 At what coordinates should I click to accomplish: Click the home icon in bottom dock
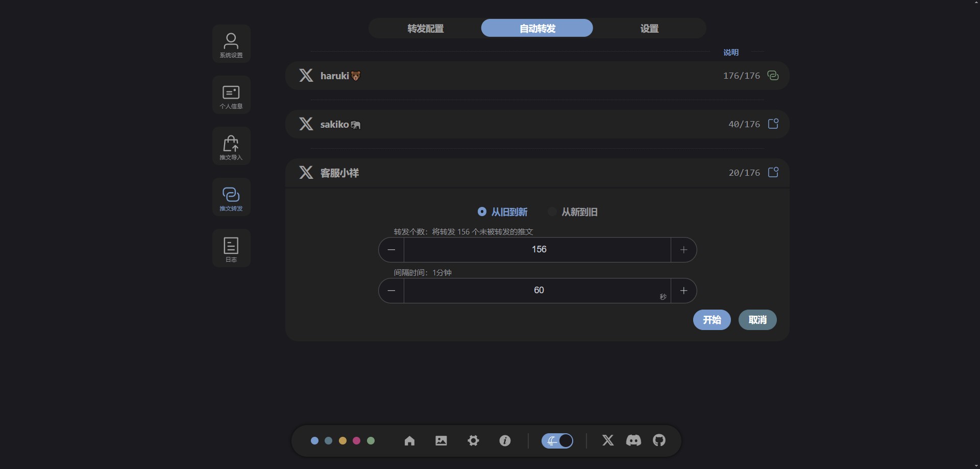tap(409, 441)
